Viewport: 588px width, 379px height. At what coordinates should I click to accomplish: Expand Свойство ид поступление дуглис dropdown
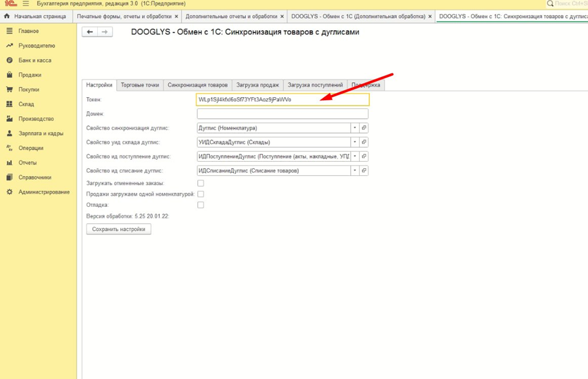[x=355, y=156]
